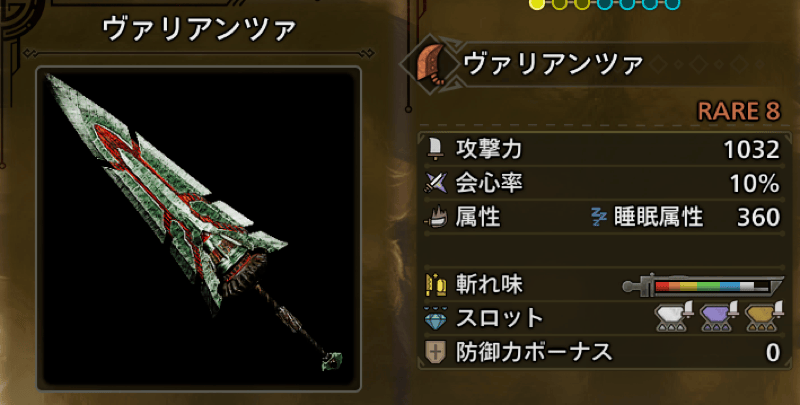Screen dimensions: 800x405
Task: Select the gold decoration slot
Action: (762, 317)
